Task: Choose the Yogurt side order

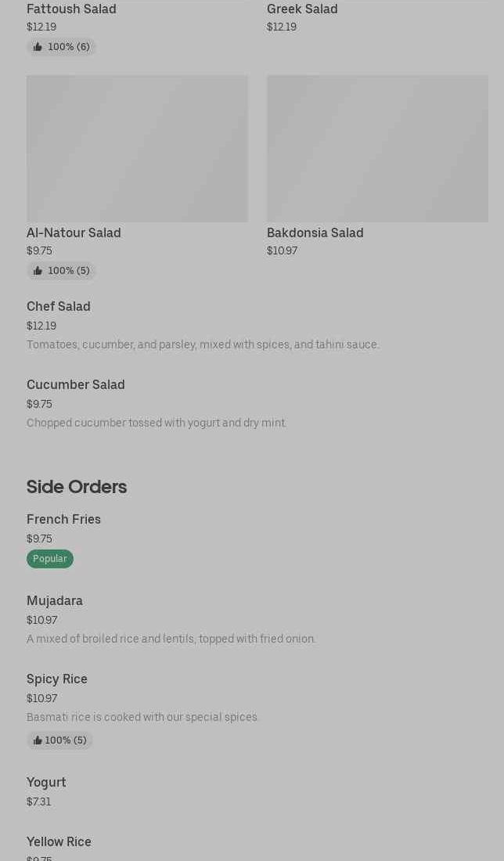Action: pos(46,783)
